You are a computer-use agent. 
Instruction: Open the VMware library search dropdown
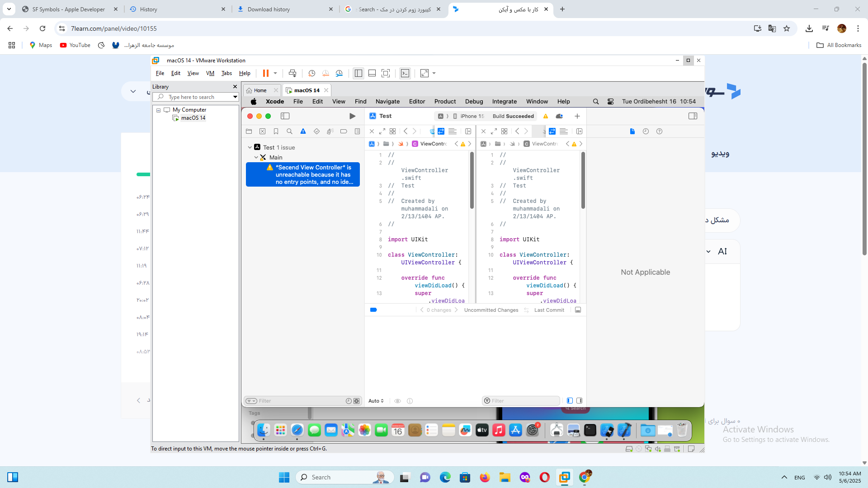click(x=235, y=97)
